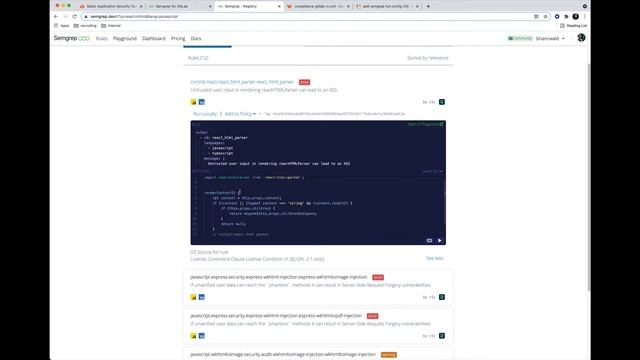
Task: Click the keyboard icon in code panel
Action: [x=429, y=240]
